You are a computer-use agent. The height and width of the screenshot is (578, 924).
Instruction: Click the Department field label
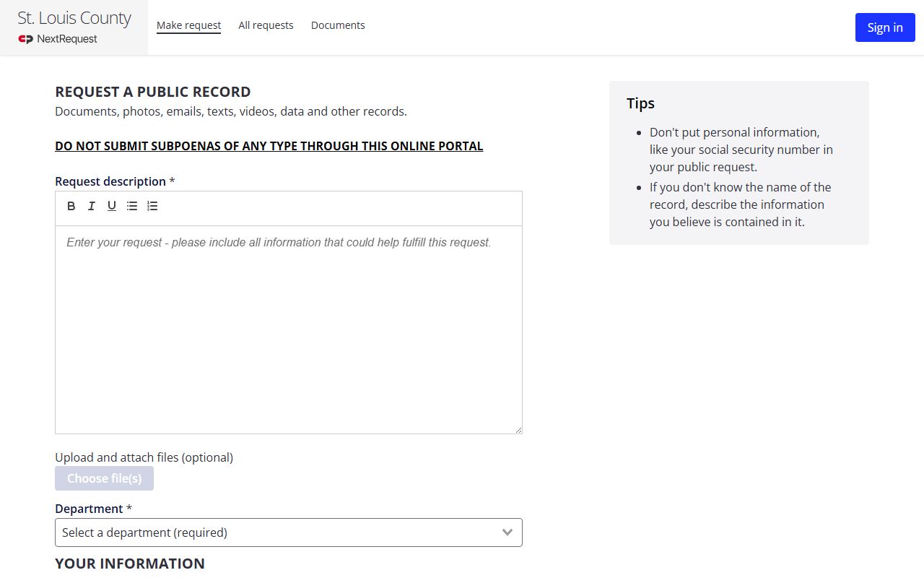pos(89,509)
